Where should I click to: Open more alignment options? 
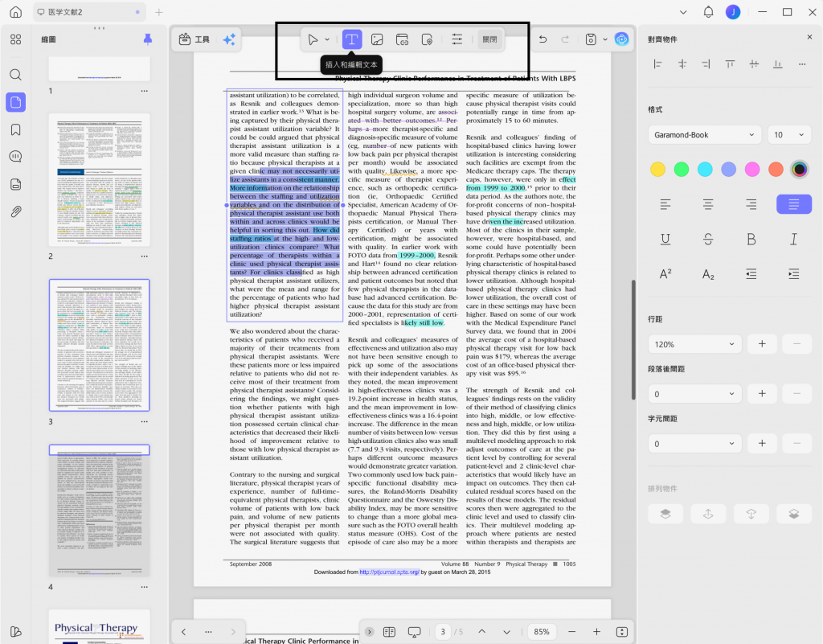click(x=802, y=64)
